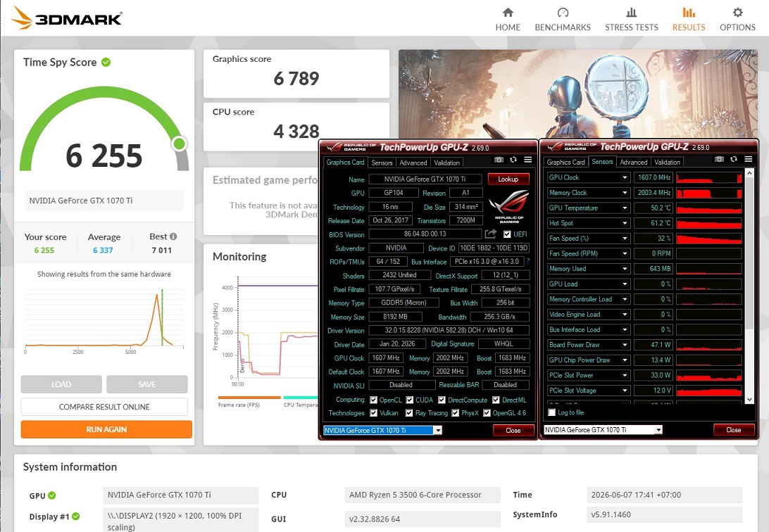Viewport: 769px width, 532px height.
Task: Take screenshot in GPU-Z Sensors window
Action: pos(719,159)
